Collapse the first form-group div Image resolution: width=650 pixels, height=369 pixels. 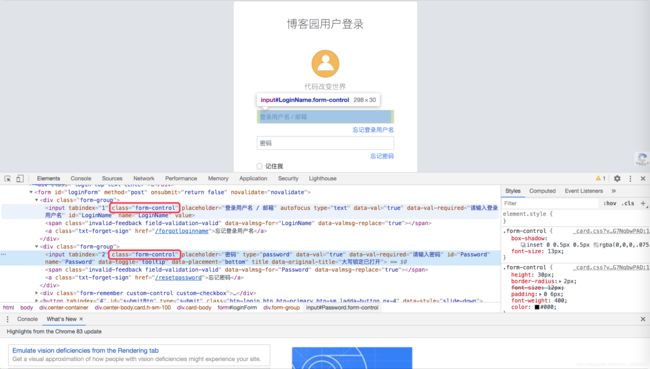(36, 200)
